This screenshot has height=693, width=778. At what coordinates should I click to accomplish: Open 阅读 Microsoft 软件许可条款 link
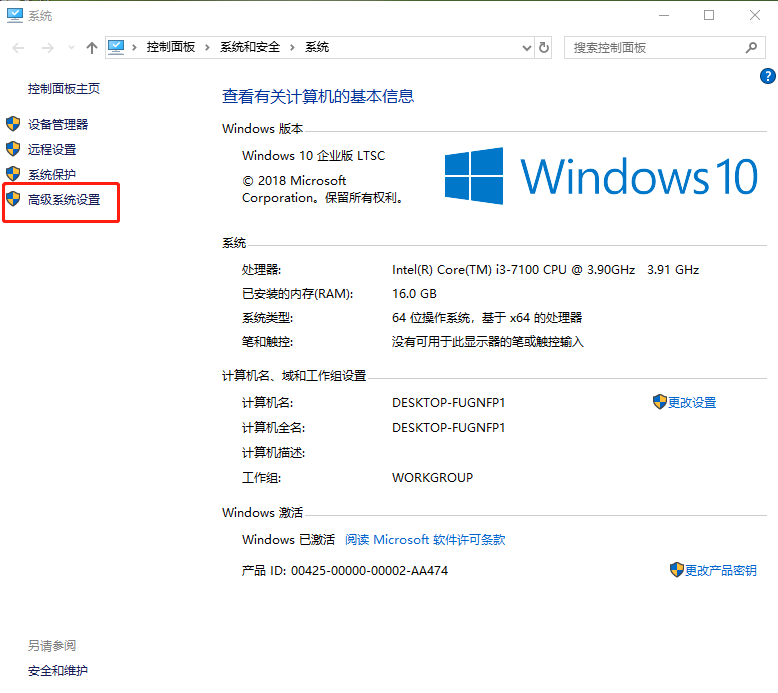(425, 540)
